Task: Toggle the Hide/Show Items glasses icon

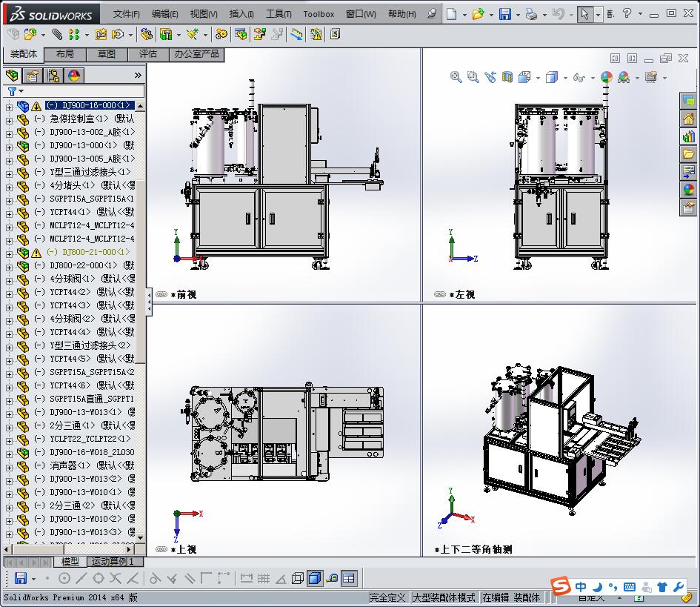Action: tap(579, 77)
